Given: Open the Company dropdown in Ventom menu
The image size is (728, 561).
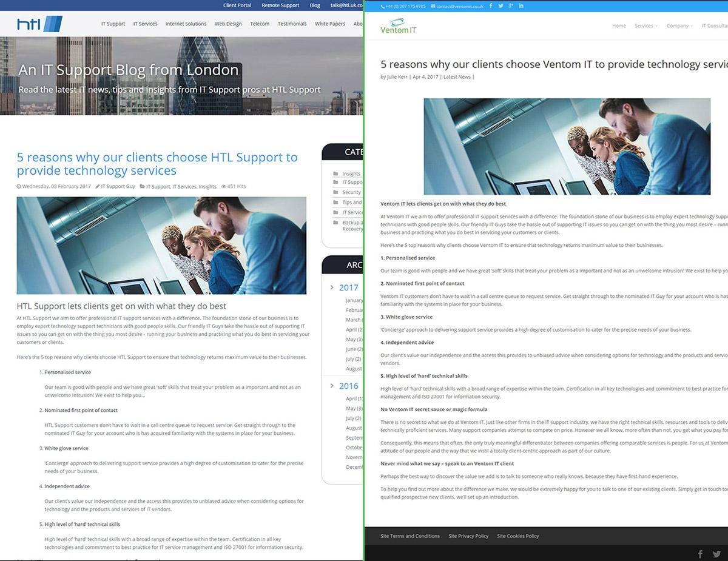Looking at the screenshot, I should [679, 26].
